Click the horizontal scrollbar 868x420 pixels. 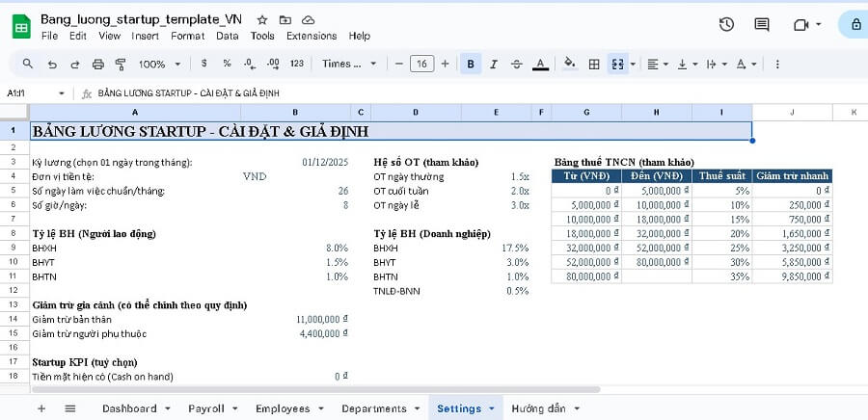pyautogui.click(x=315, y=389)
